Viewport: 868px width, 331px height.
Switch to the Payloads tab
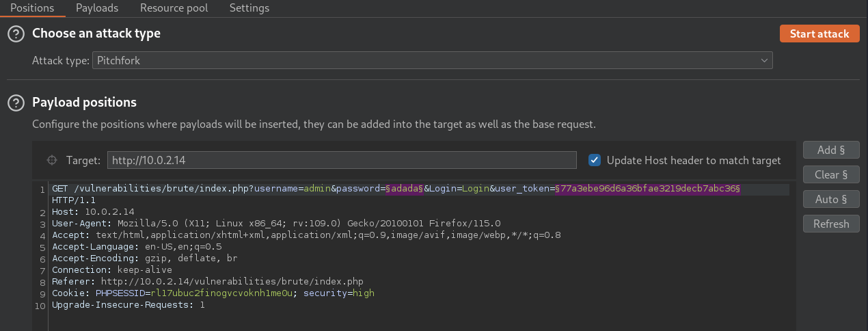(x=97, y=8)
